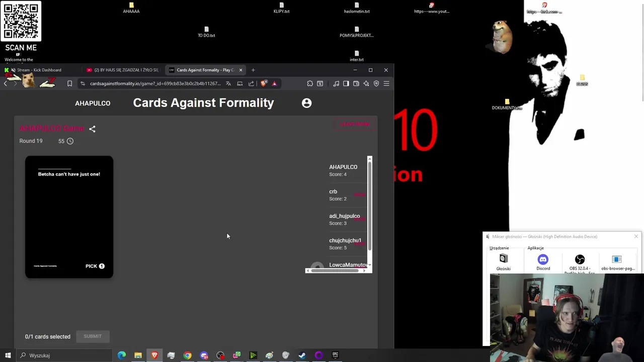Viewport: 644px width, 362px height.
Task: Open the media playlist music note icon
Action: click(336, 83)
